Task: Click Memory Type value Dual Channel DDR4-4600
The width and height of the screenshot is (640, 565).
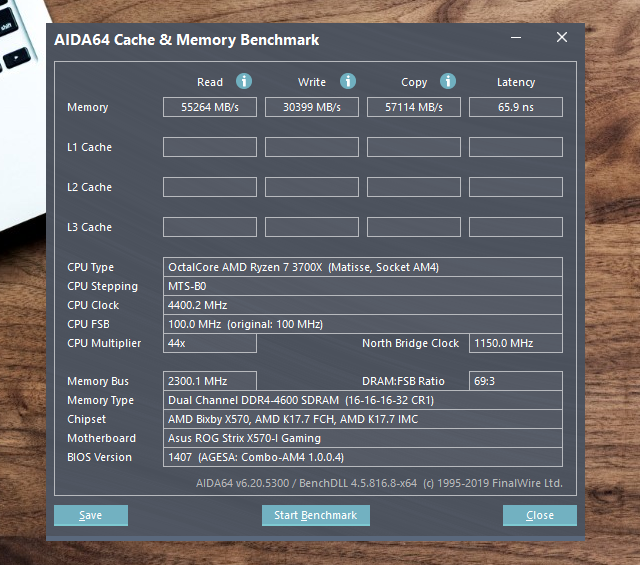Action: [363, 400]
